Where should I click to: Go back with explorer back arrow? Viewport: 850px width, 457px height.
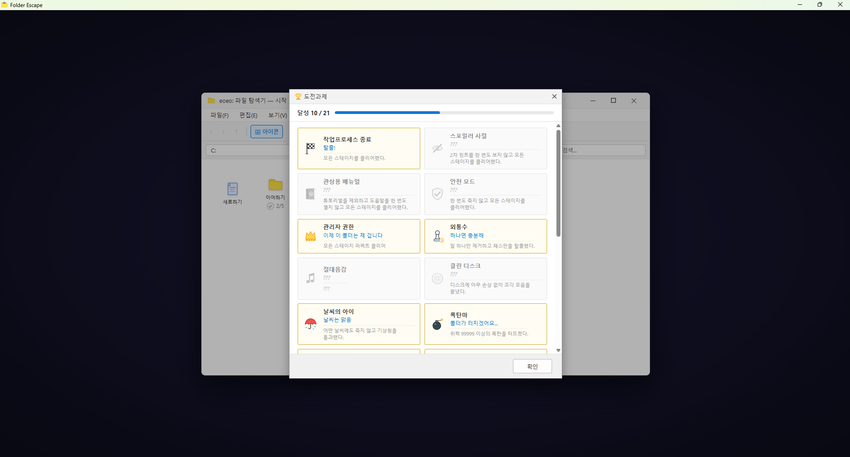point(211,132)
